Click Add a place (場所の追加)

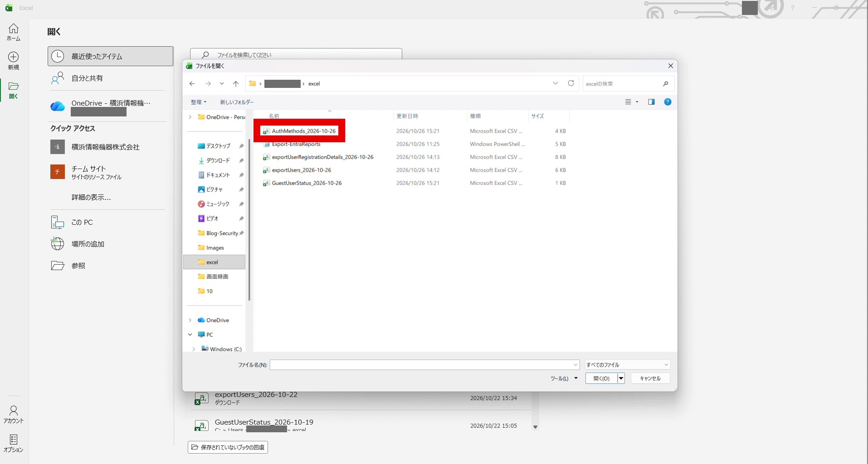coord(111,244)
